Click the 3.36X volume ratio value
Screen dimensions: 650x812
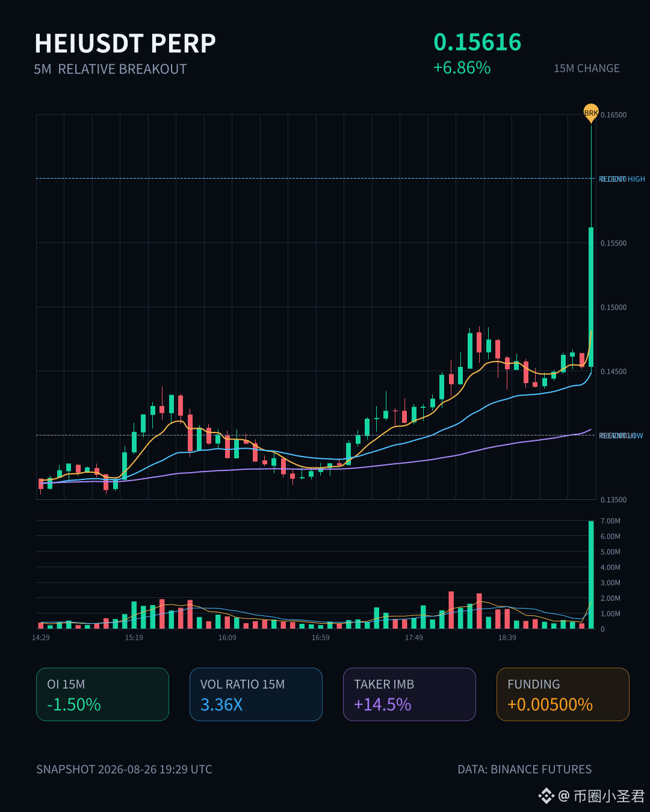[221, 704]
